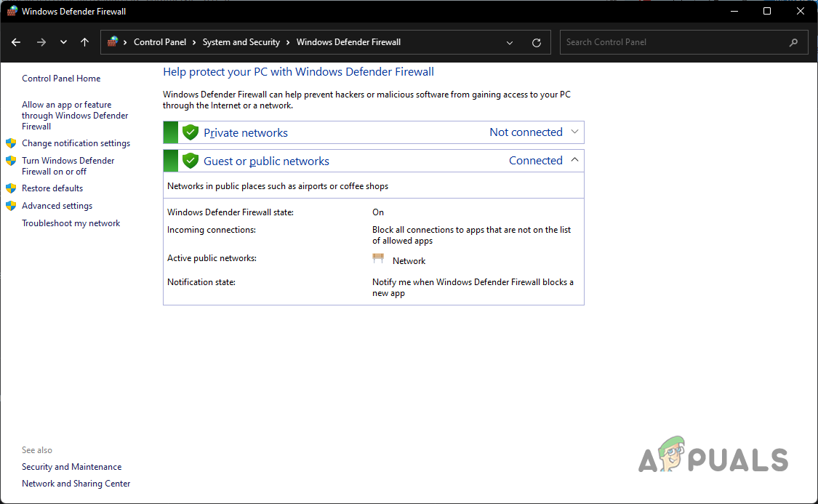Open the recent locations dropdown arrow
Screen dimensions: 818x504
coord(63,42)
